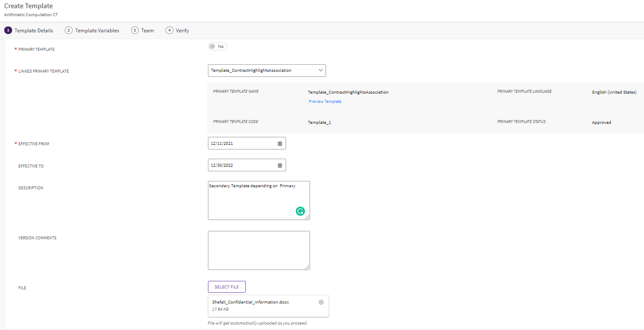Click the Create Template page heading
Image resolution: width=644 pixels, height=330 pixels.
coord(29,6)
